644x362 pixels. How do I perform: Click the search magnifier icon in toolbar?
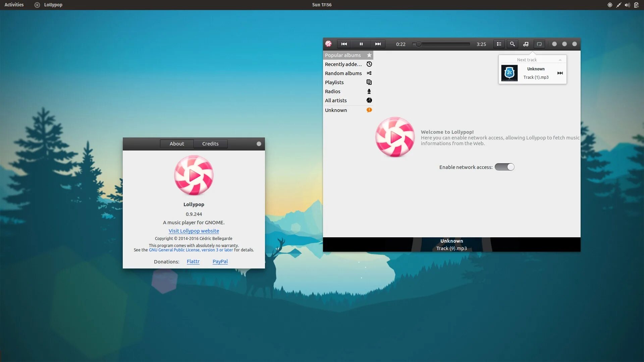pyautogui.click(x=512, y=44)
